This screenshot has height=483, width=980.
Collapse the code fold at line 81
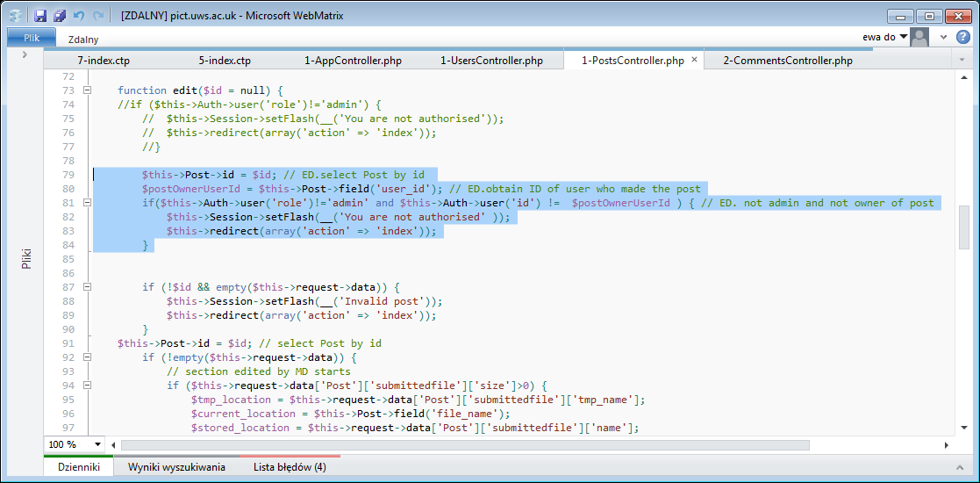(x=88, y=203)
